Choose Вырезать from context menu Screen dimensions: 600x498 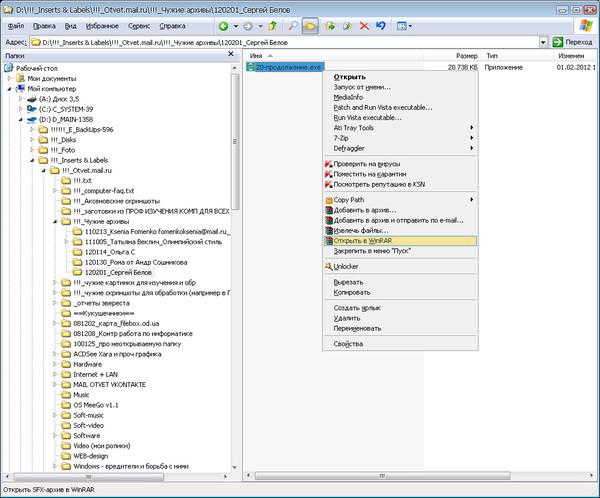400,282
